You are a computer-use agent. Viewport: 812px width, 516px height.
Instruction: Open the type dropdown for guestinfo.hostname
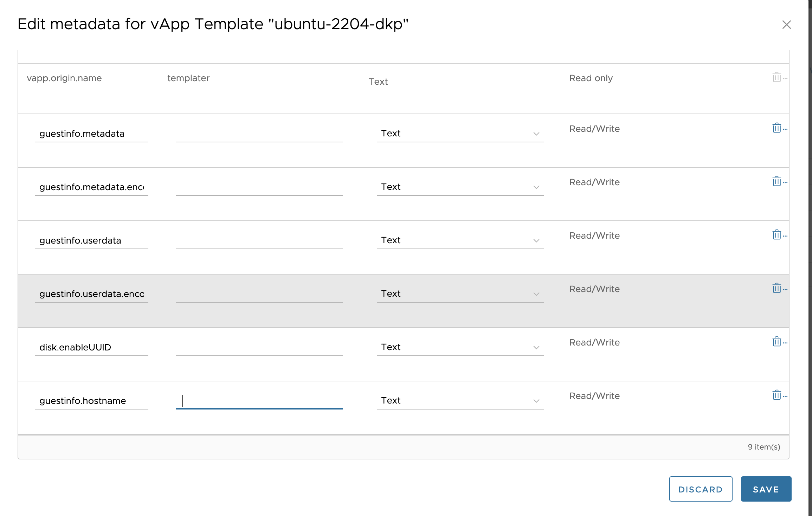tap(535, 400)
